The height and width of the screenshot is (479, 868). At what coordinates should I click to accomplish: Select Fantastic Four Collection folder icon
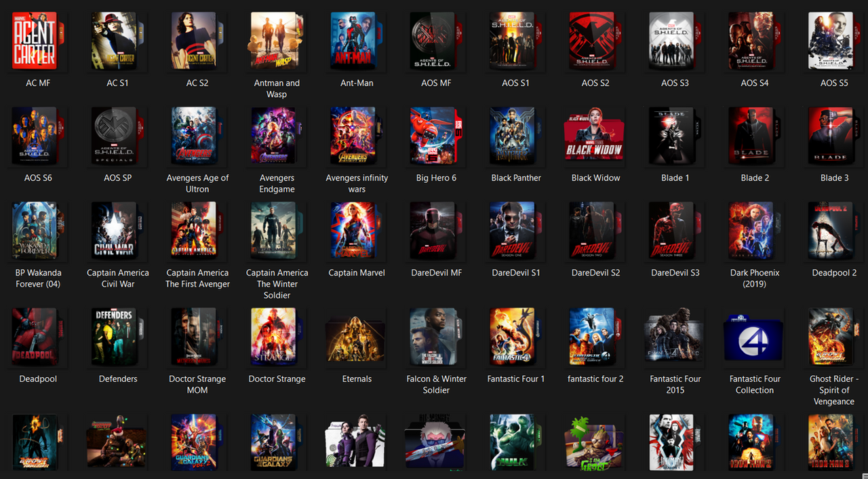pos(755,337)
